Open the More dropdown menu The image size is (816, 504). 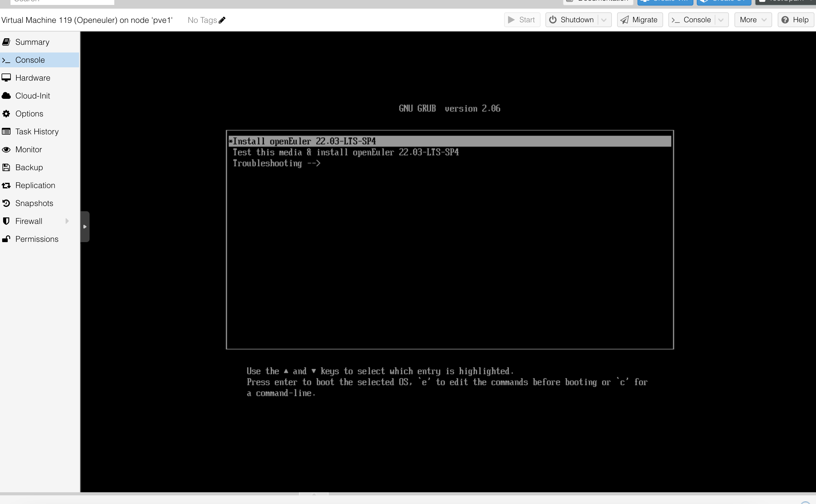(x=753, y=20)
